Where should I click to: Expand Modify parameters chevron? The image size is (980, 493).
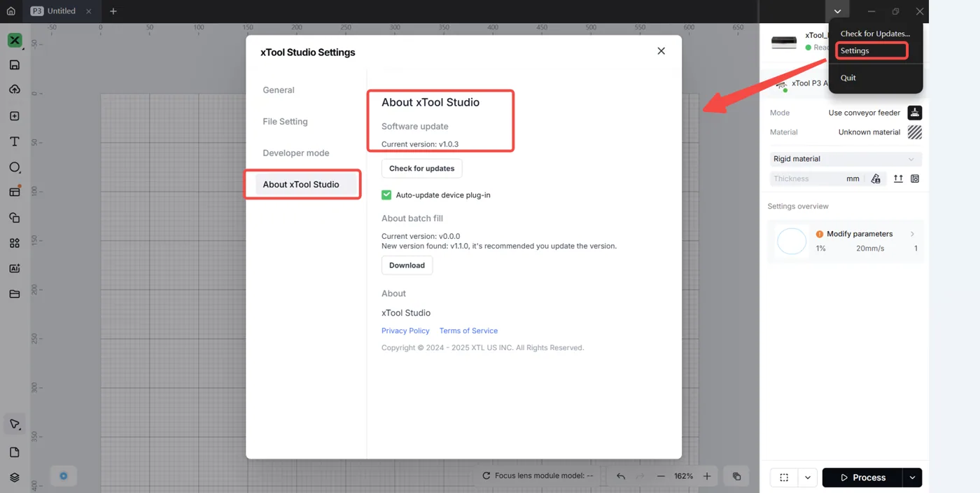click(x=912, y=234)
